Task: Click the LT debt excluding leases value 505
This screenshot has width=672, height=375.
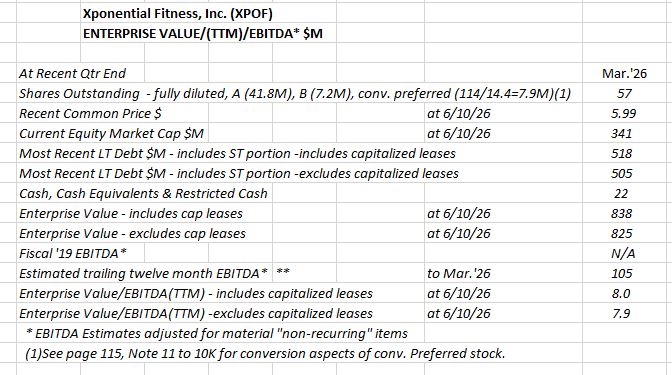Action: [621, 174]
